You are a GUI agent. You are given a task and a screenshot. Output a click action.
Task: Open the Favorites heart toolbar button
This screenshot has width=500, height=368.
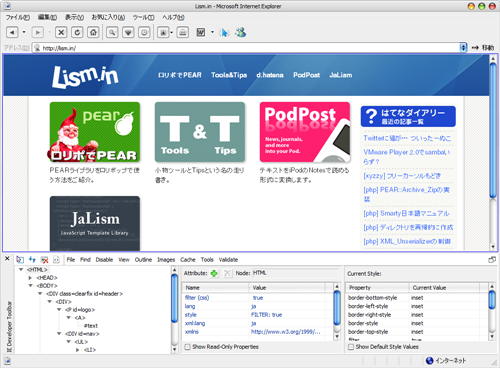128,32
